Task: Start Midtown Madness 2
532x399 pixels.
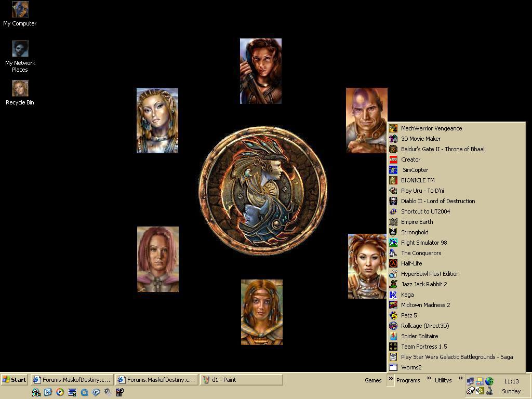Action: coord(456,304)
